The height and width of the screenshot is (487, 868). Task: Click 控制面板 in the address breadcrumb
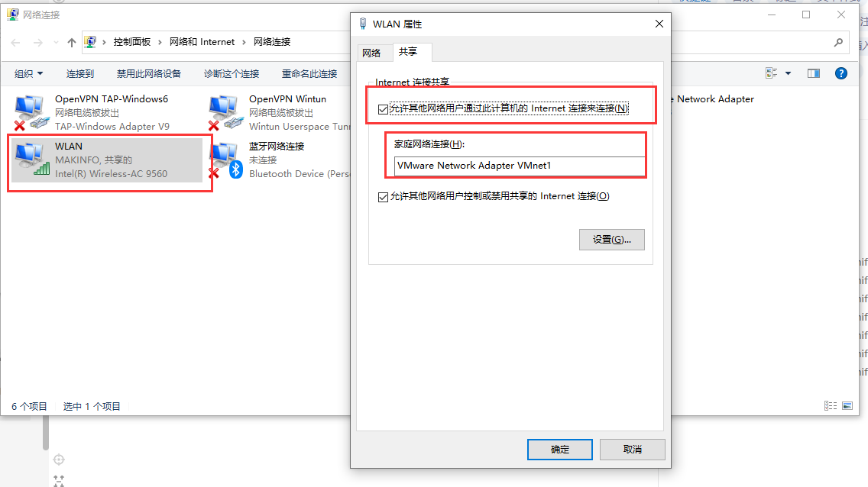131,42
